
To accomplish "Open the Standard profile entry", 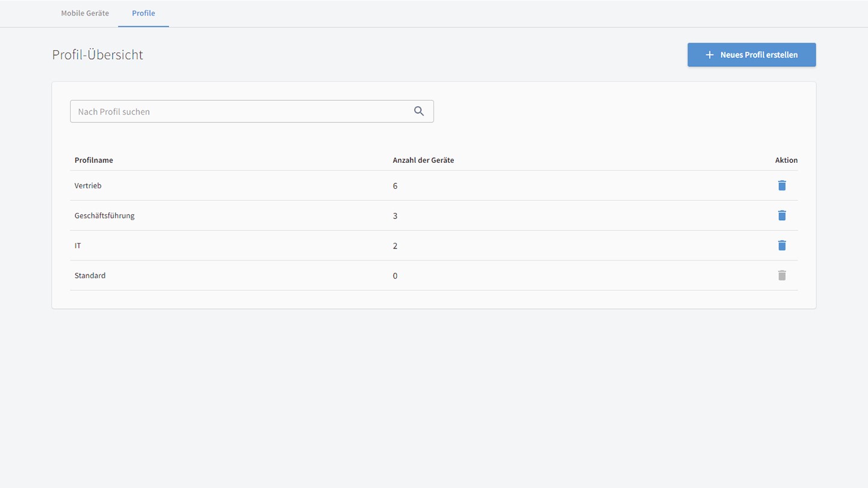I will coord(90,276).
